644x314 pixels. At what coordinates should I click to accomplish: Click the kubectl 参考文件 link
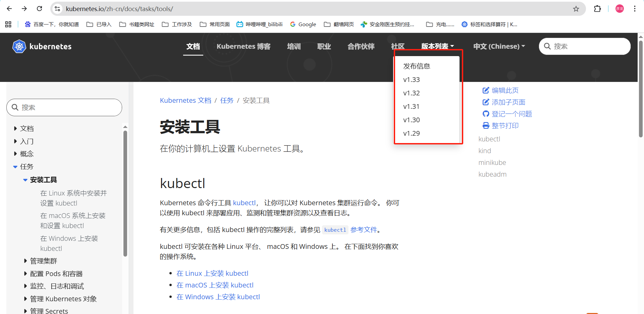click(x=350, y=230)
